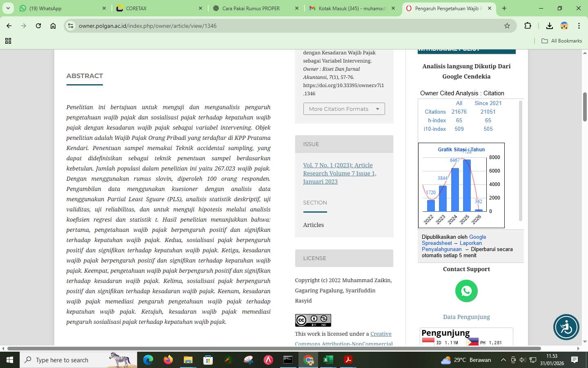
Task: Reload the page with the refresh icon
Action: 38,25
